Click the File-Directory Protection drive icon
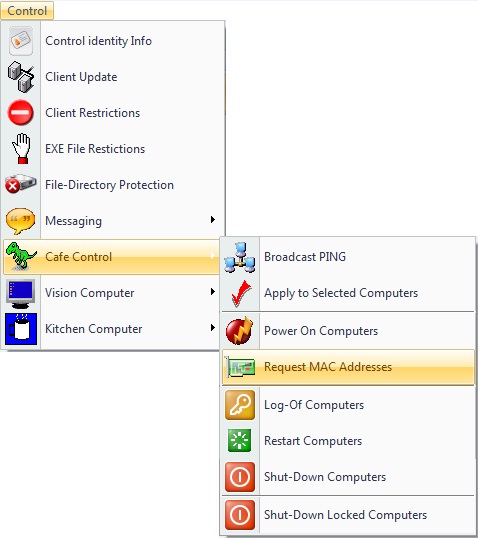Image resolution: width=478 pixels, height=538 pixels. coord(21,184)
